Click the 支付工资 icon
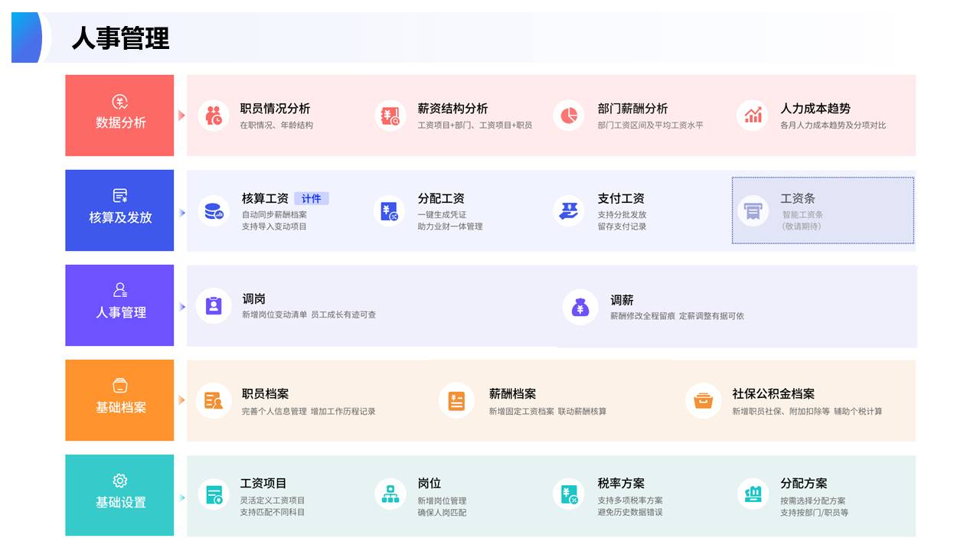The image size is (980, 551). point(568,210)
